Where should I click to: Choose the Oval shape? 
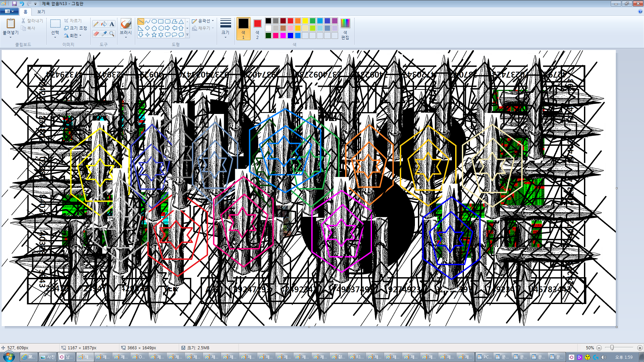coord(154,21)
